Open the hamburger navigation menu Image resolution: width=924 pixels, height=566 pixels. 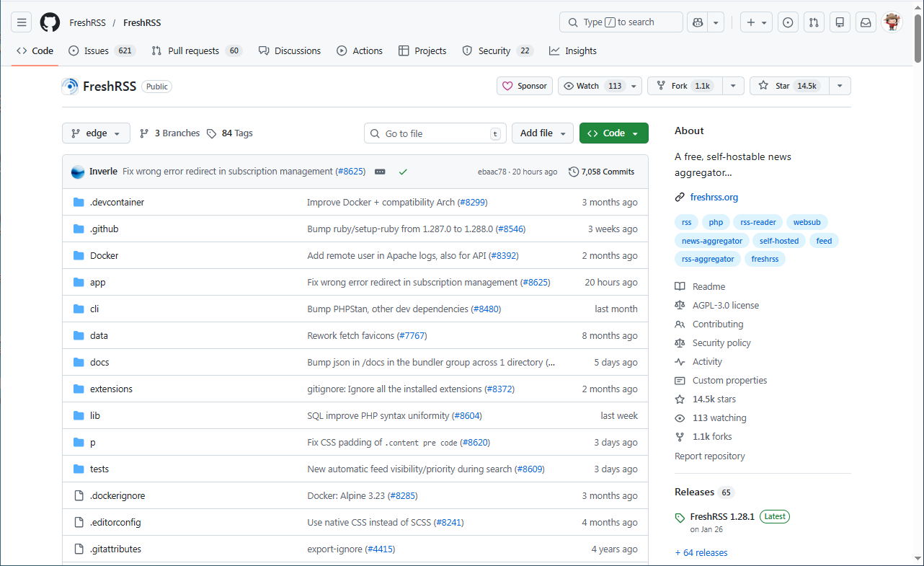click(21, 22)
